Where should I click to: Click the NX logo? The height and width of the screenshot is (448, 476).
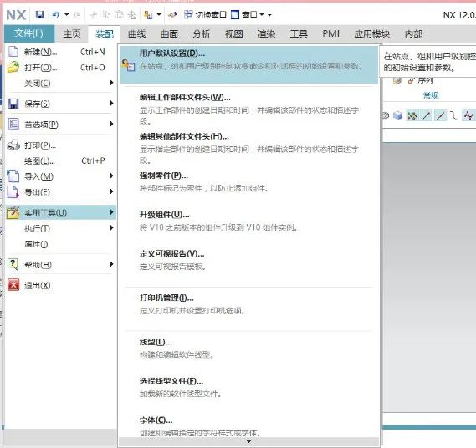pos(16,14)
